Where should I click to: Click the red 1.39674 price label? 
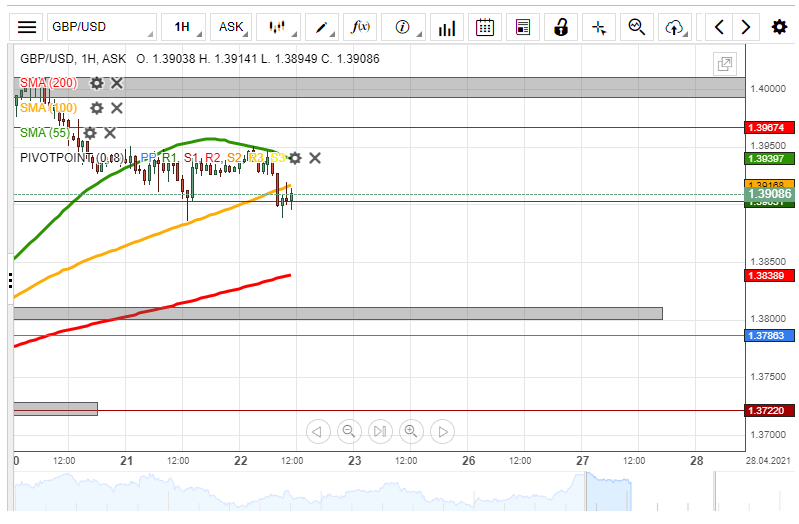click(769, 127)
